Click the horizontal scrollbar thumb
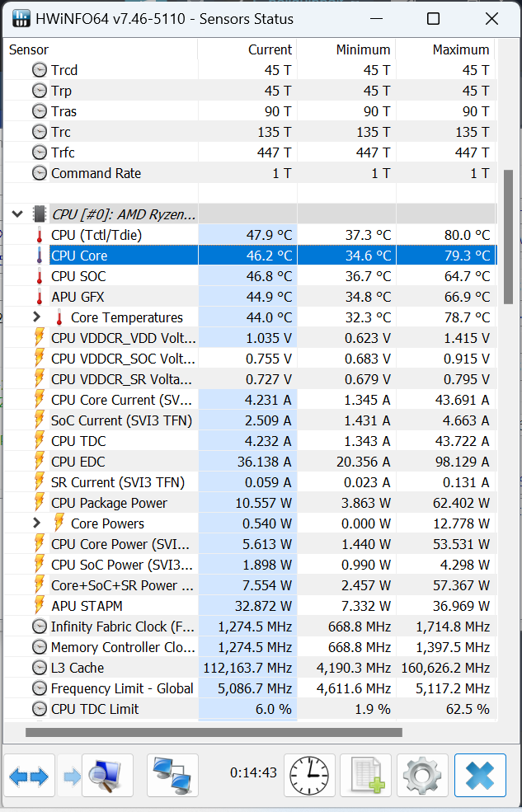Image resolution: width=522 pixels, height=812 pixels. (x=214, y=732)
